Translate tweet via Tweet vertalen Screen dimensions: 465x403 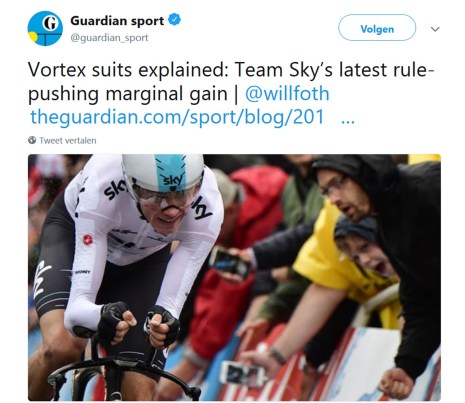tap(68, 141)
